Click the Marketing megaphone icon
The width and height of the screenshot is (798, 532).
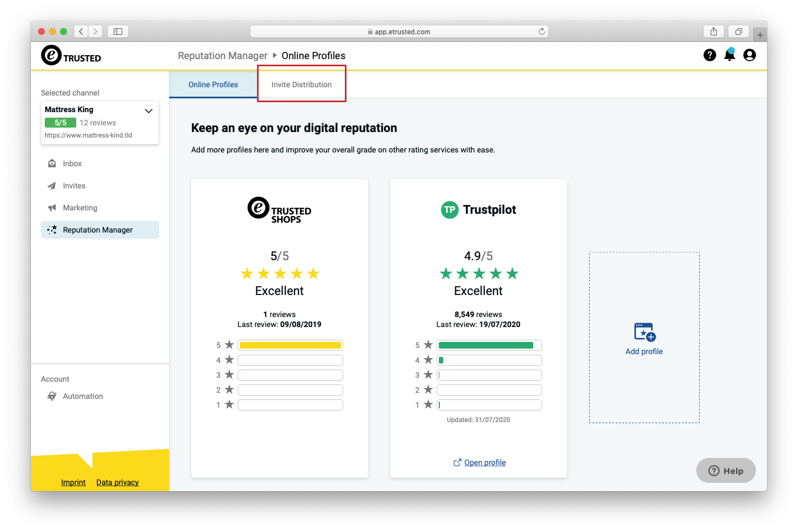[x=52, y=208]
